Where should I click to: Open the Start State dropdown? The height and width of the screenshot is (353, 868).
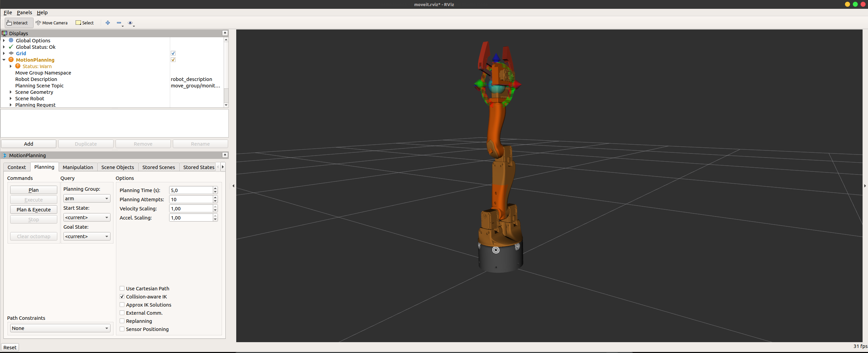click(x=87, y=217)
